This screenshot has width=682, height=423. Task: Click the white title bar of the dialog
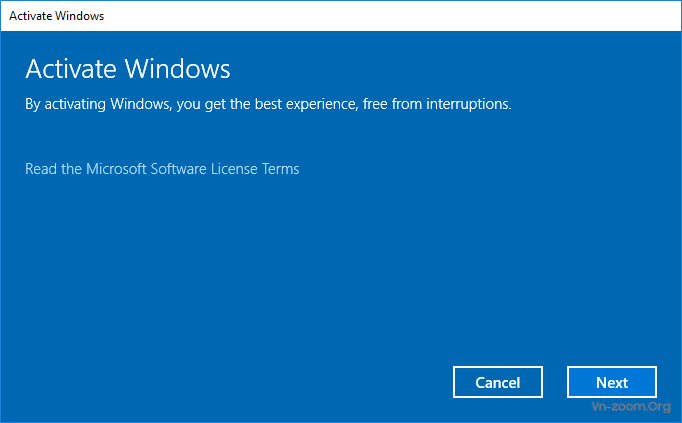341,16
